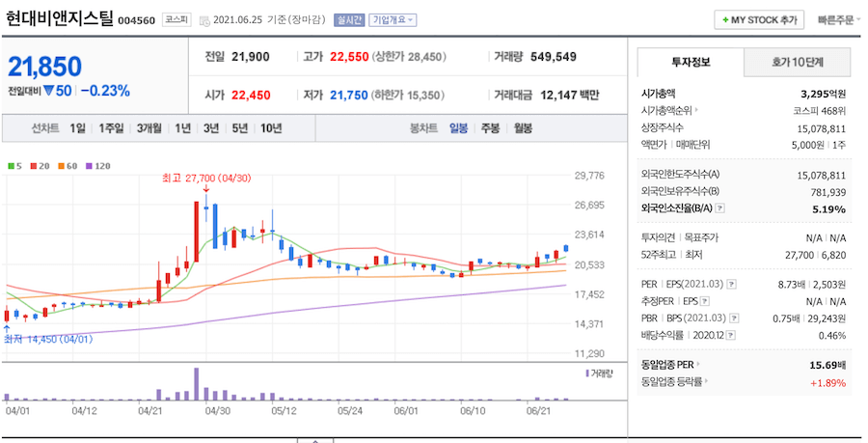Click the 04/30 date label on chart axis
Screen dimensions: 868x443
coord(218,411)
